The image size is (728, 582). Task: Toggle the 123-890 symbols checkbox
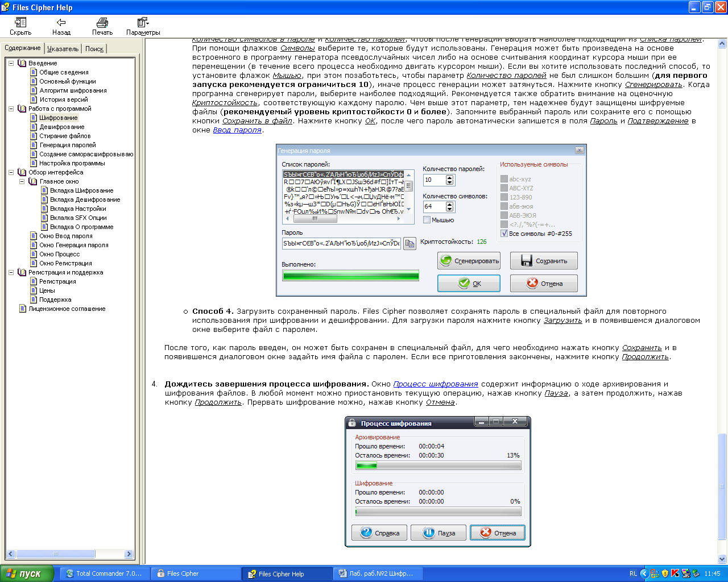click(x=504, y=197)
